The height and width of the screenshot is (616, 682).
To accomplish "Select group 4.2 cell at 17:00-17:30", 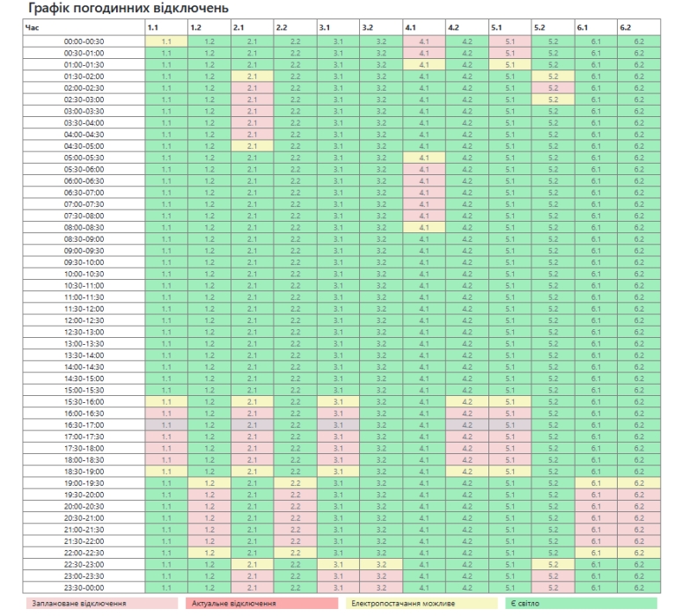I will 467,436.
